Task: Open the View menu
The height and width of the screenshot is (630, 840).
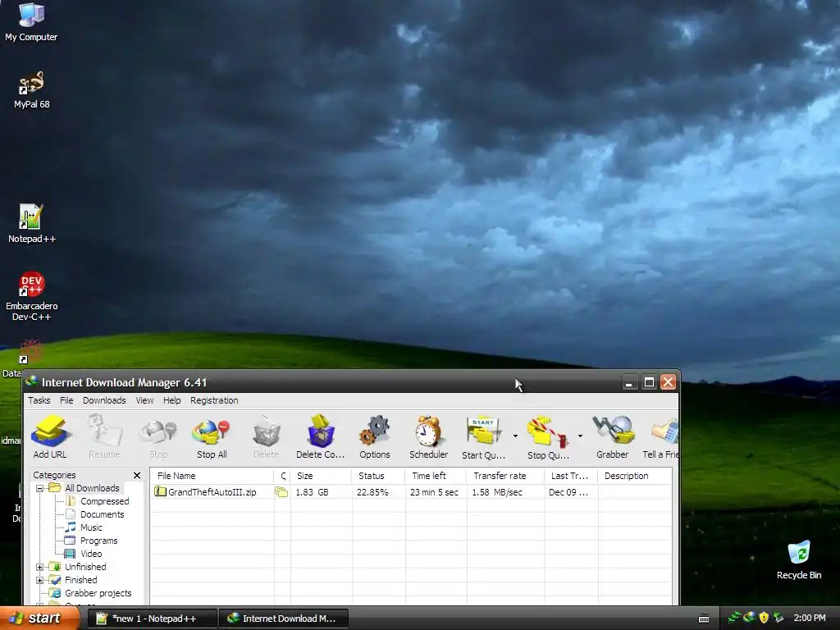Action: tap(144, 400)
